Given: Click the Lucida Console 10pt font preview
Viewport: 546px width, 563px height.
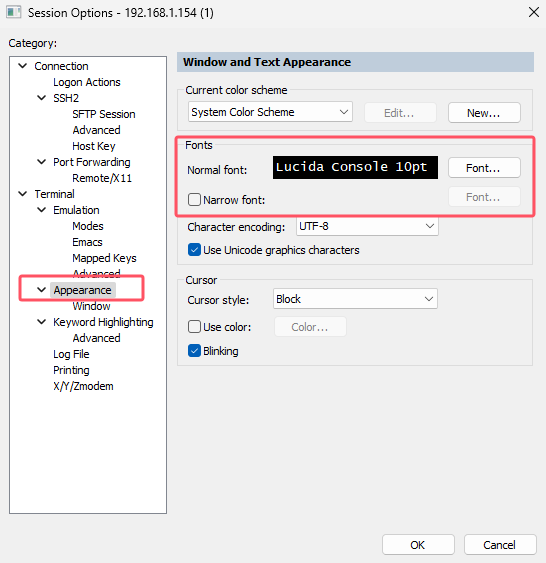Looking at the screenshot, I should tap(355, 167).
